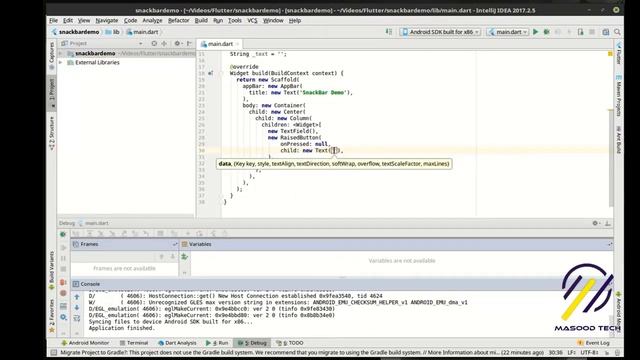
Task: Hide the Project tool window with the hide icon
Action: point(189,43)
